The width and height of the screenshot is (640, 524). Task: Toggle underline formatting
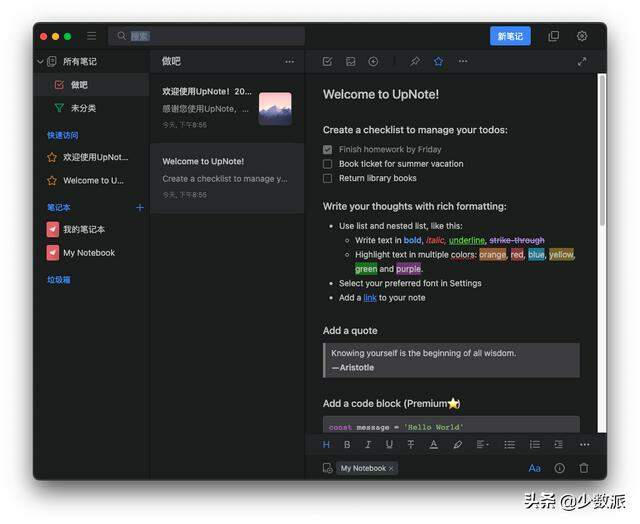(x=389, y=445)
